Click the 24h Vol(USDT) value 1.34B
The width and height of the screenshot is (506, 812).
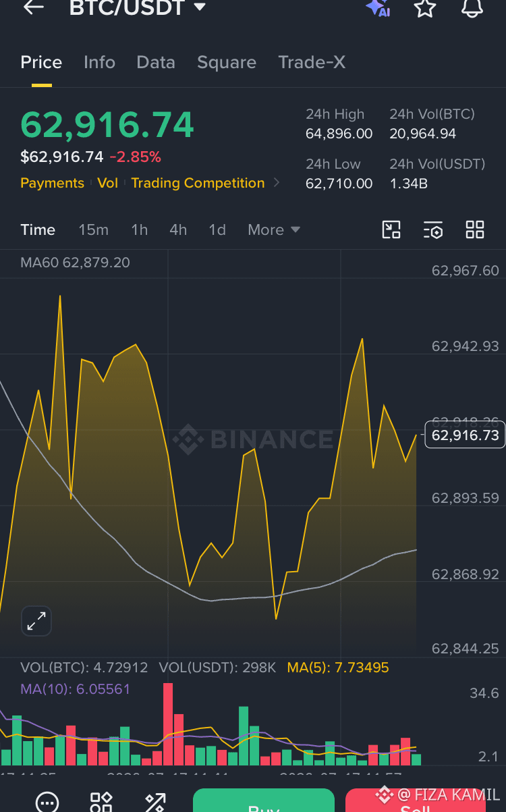tap(408, 183)
